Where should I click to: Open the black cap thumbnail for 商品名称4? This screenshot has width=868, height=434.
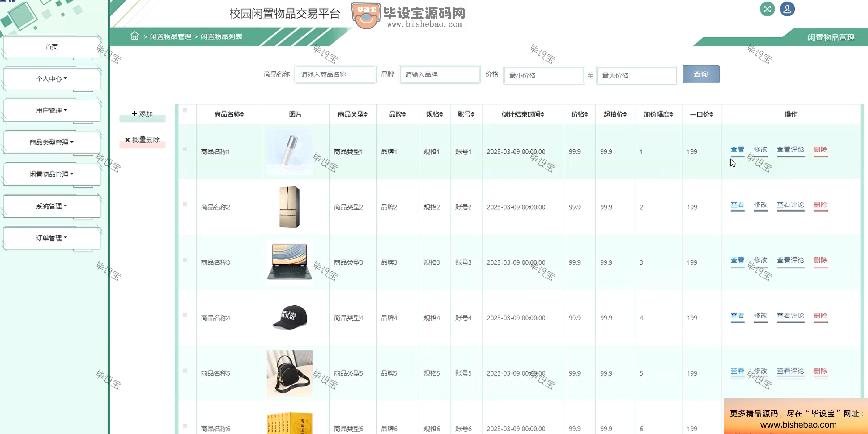[x=289, y=317]
